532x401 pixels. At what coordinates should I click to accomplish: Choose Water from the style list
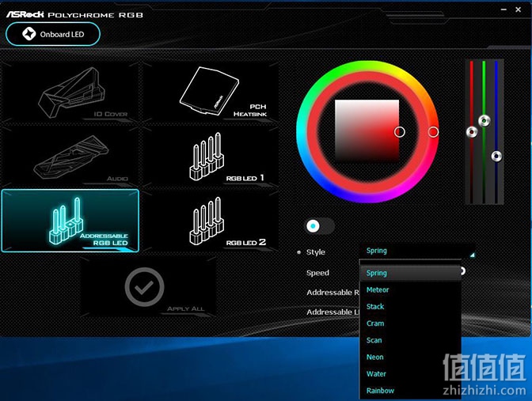[410, 373]
